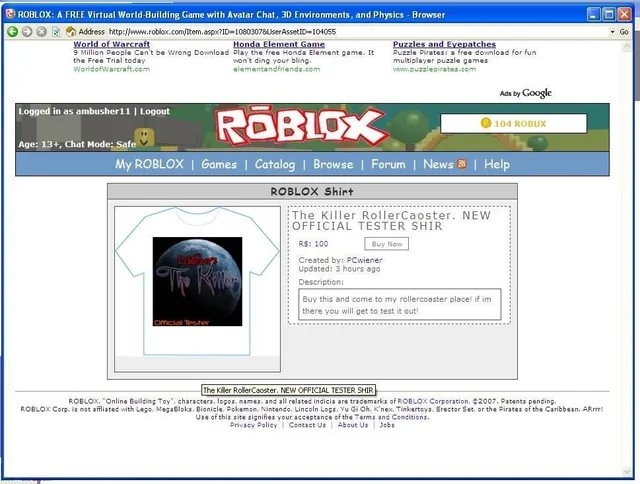Maximize the browser window
The width and height of the screenshot is (640, 484).
(609, 15)
